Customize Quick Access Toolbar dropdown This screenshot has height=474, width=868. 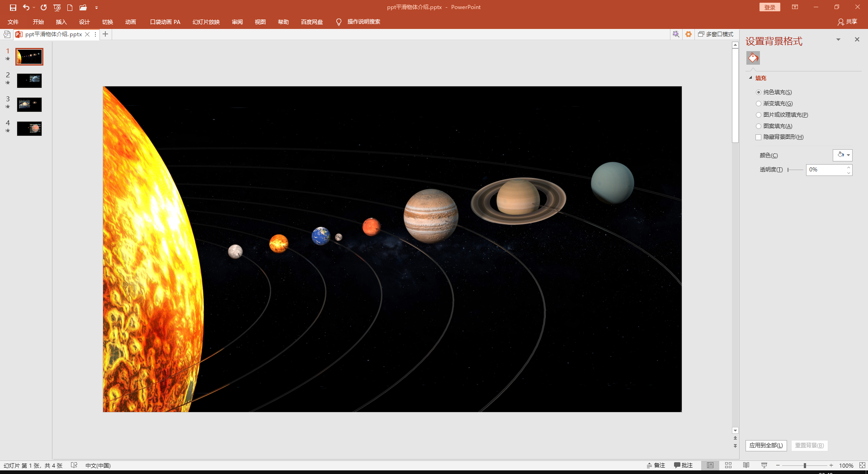coord(96,8)
